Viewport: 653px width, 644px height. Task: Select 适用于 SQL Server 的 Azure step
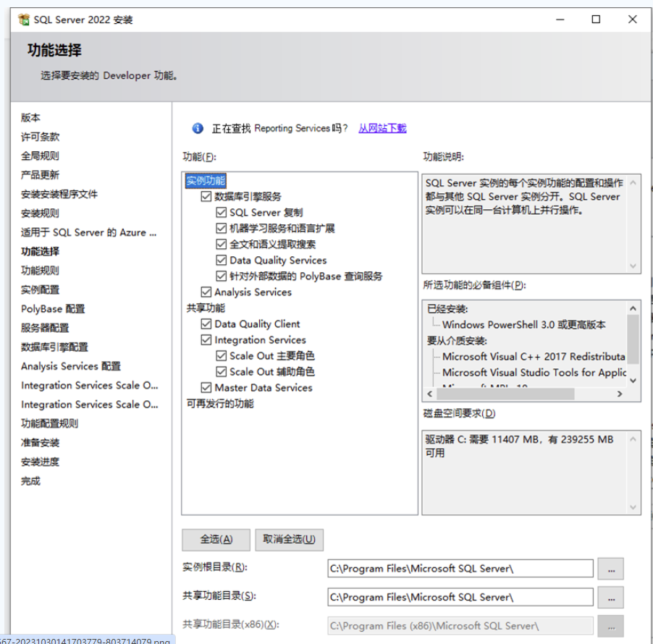[89, 232]
